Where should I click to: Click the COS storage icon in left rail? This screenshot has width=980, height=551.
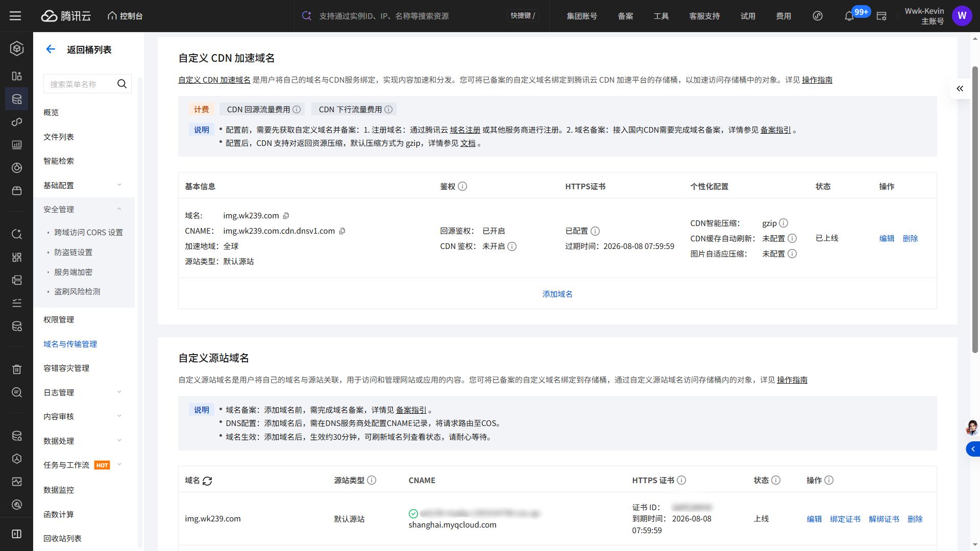tap(17, 99)
